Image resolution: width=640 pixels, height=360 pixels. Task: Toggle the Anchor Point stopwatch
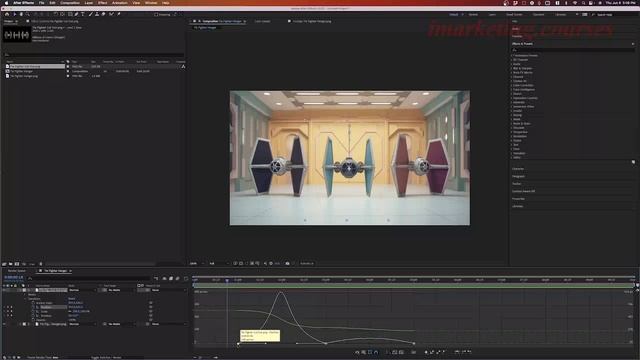click(x=33, y=303)
